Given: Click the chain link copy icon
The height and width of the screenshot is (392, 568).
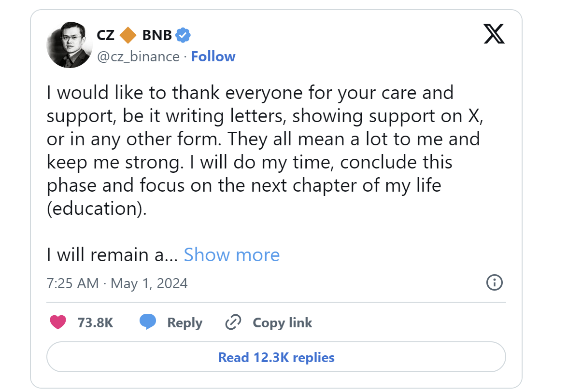Looking at the screenshot, I should tap(233, 322).
